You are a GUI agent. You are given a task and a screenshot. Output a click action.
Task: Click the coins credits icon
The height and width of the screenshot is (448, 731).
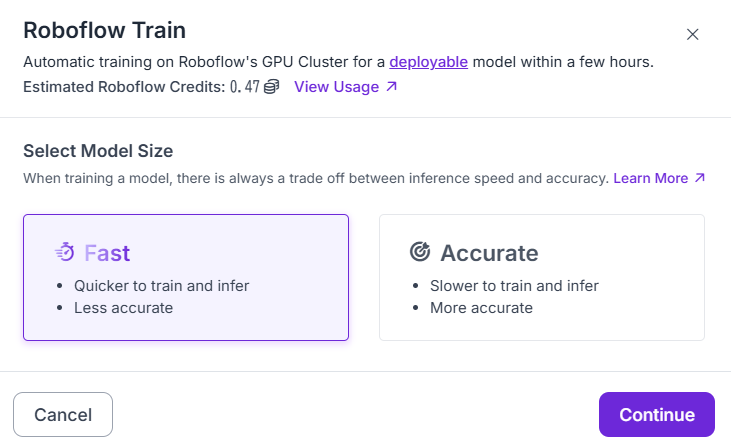click(271, 87)
